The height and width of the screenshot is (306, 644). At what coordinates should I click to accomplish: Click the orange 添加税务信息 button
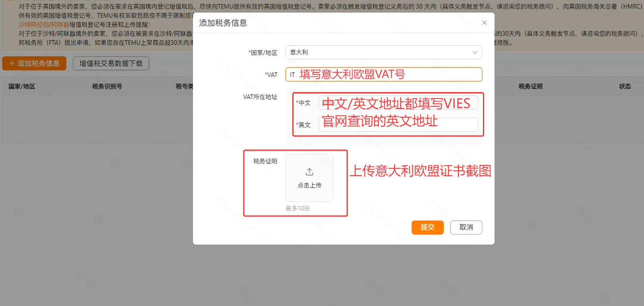(x=34, y=63)
